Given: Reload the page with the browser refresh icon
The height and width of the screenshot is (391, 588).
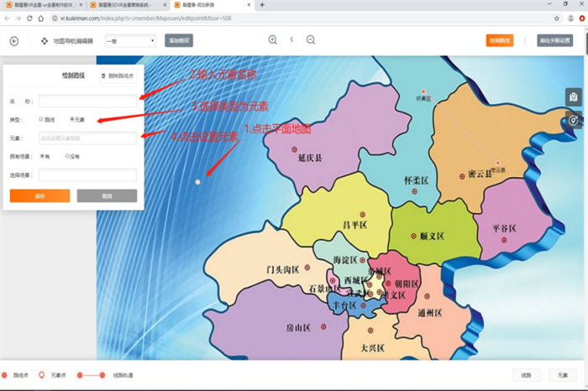Looking at the screenshot, I should click(x=29, y=18).
